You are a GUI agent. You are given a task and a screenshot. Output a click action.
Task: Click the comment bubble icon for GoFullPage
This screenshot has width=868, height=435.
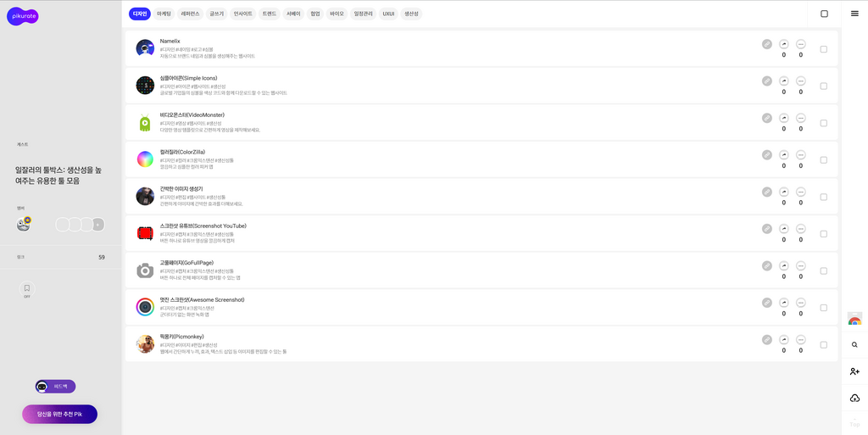point(800,265)
